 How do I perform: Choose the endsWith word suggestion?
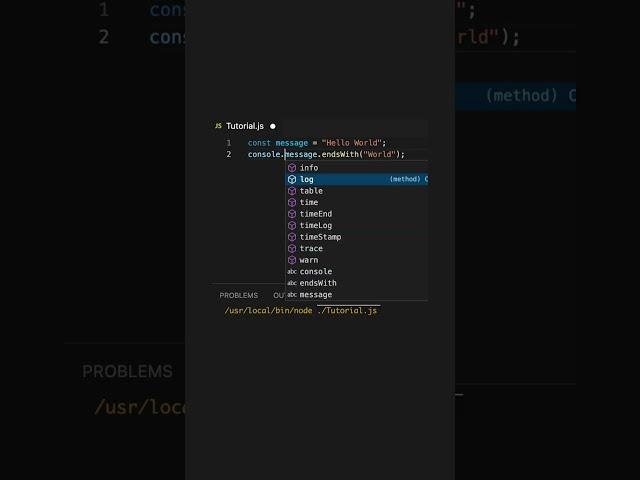point(356,283)
